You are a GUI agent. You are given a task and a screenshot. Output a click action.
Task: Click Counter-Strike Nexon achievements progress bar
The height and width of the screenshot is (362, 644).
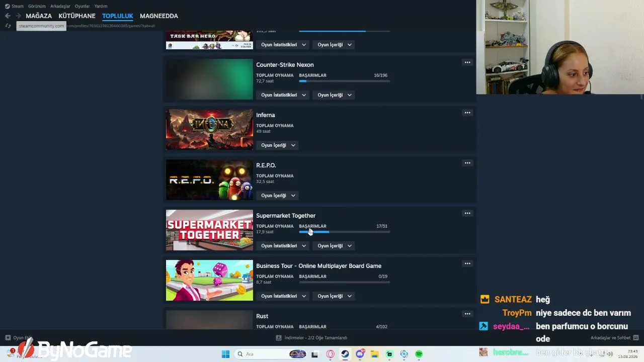point(344,81)
